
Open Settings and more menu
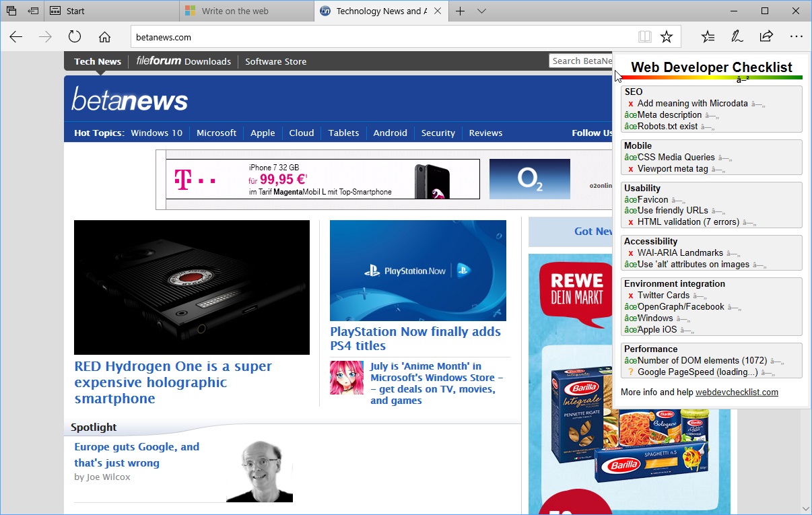click(x=796, y=36)
